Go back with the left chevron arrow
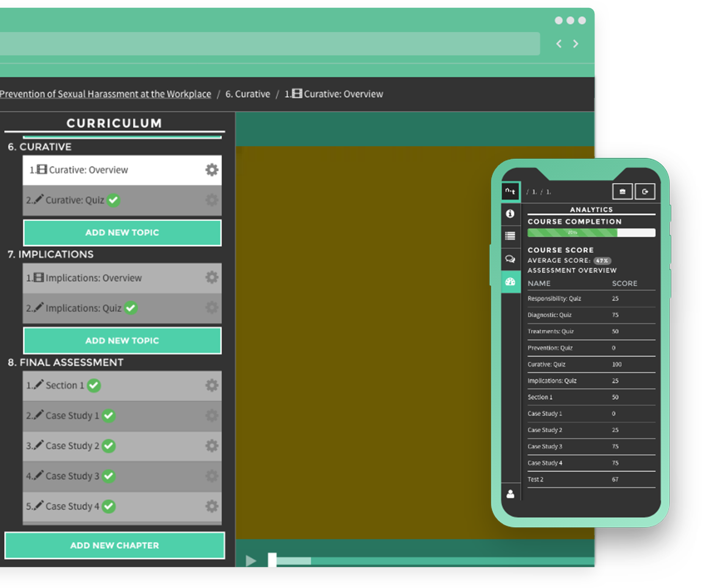 click(559, 44)
